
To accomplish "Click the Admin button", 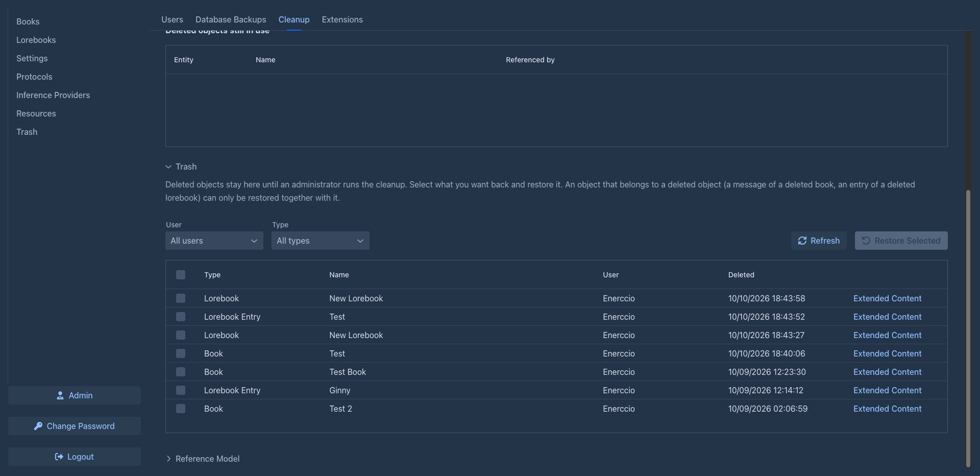I will 75,395.
